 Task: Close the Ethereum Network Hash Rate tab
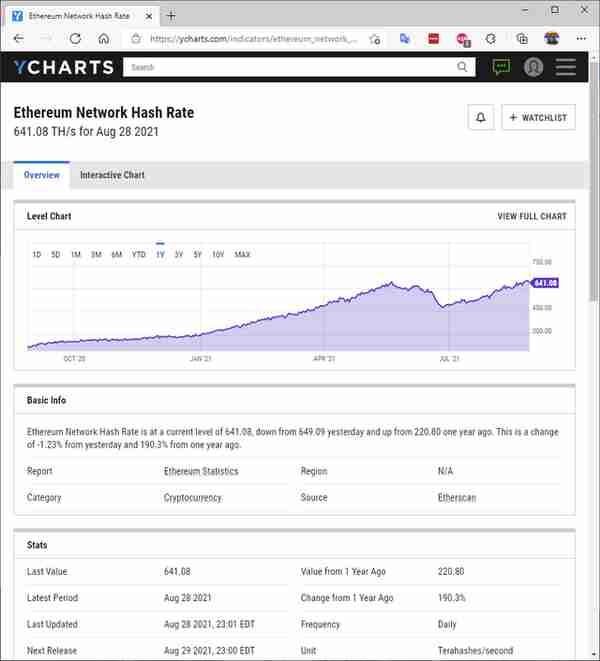pyautogui.click(x=149, y=16)
